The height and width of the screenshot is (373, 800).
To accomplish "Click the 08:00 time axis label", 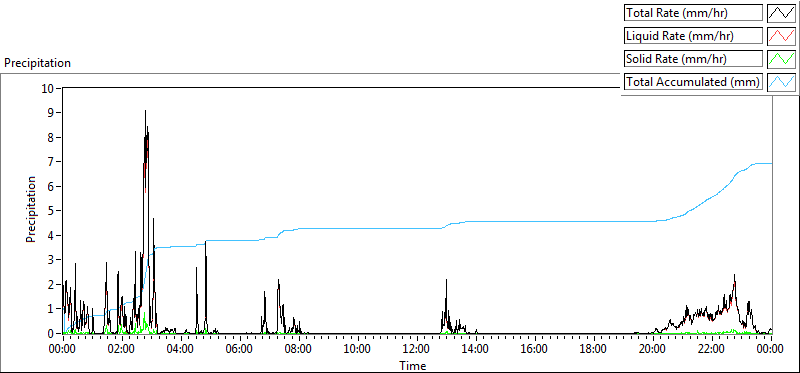I will (299, 350).
